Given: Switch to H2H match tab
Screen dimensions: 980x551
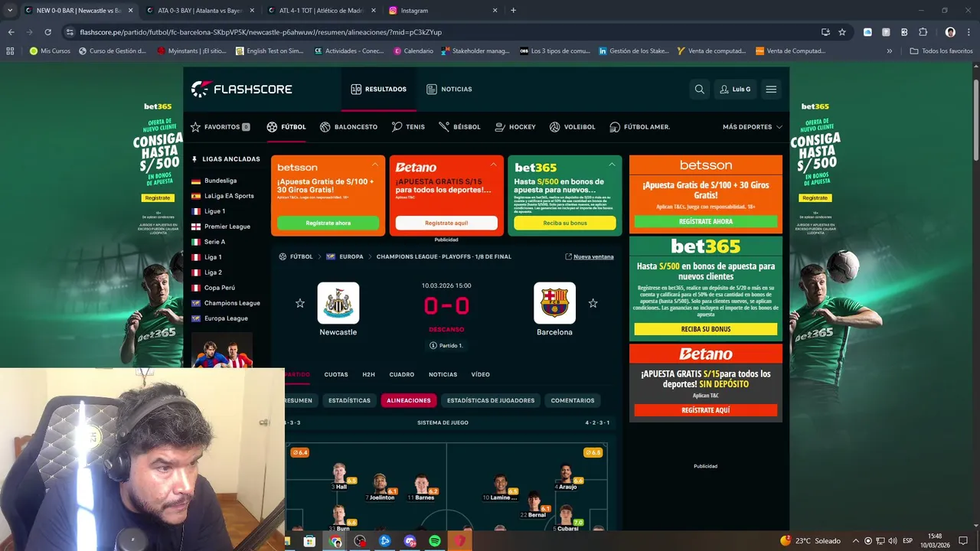Looking at the screenshot, I should coord(368,374).
